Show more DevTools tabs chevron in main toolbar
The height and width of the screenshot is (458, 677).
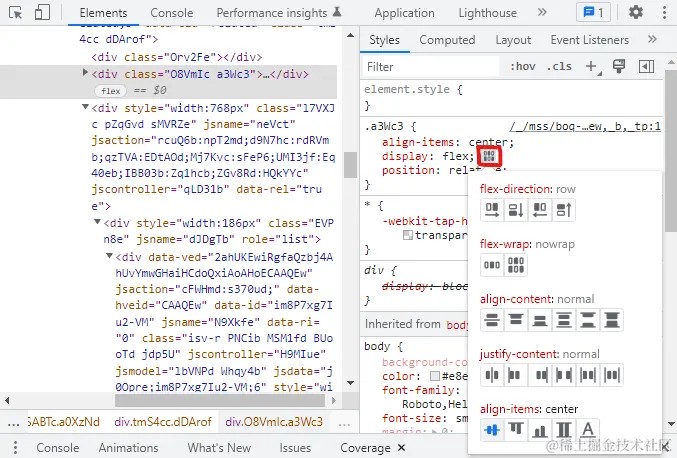coord(542,12)
